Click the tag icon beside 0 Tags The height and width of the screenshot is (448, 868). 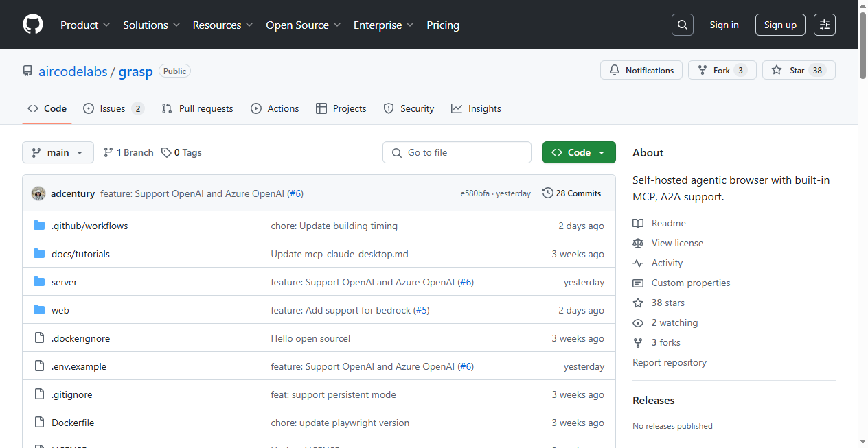[x=166, y=152]
